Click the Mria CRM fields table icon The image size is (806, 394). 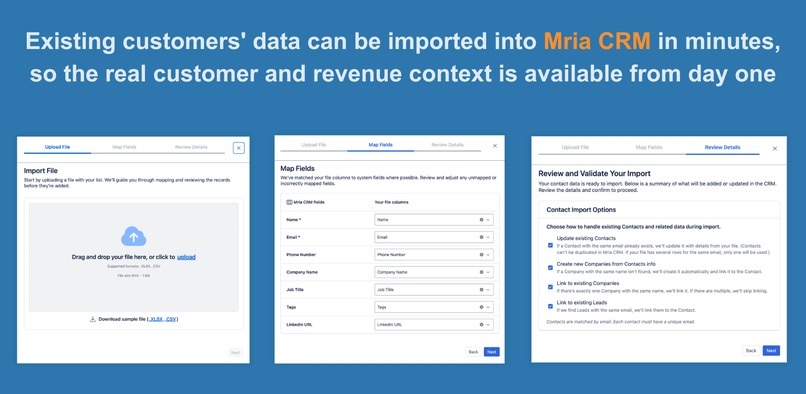289,202
